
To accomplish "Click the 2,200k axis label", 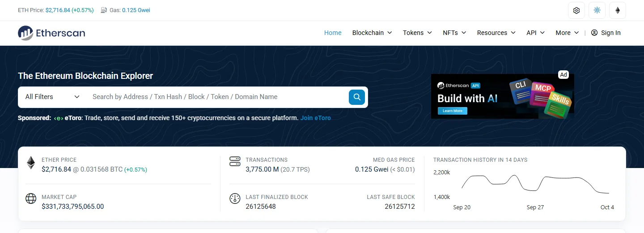I will coord(442,173).
